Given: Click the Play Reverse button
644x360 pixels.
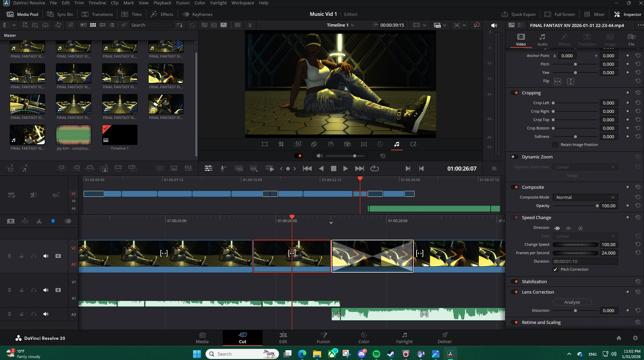Looking at the screenshot, I should [x=321, y=169].
